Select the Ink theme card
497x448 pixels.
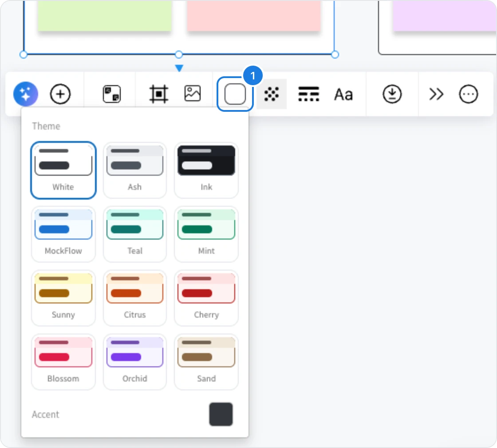point(206,170)
